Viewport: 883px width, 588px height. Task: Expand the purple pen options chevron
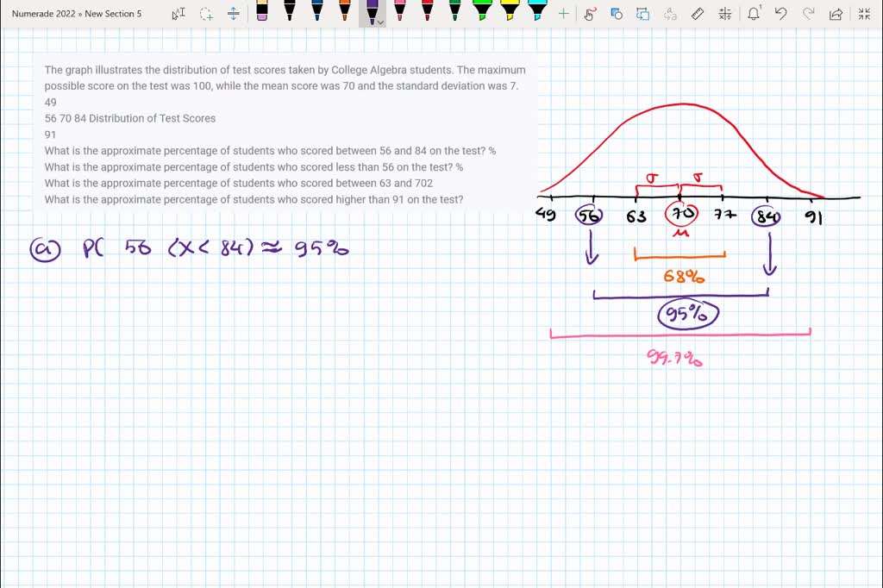pos(379,23)
